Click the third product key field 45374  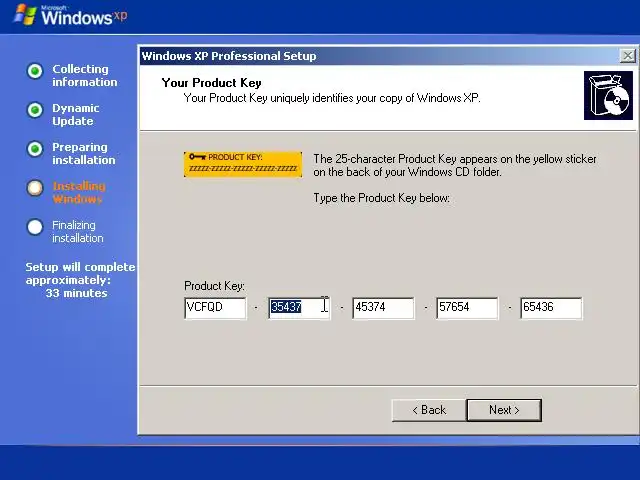[383, 308]
